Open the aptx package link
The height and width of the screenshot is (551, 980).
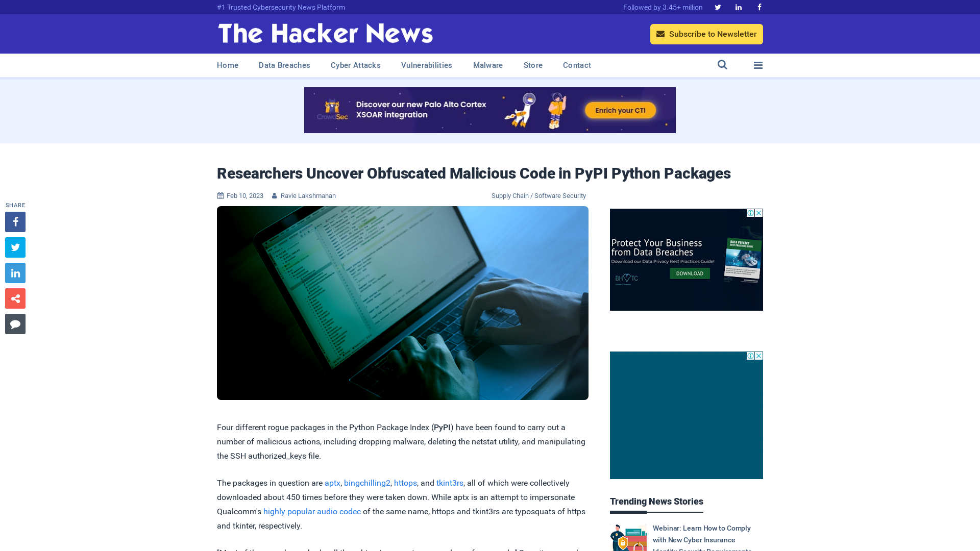(x=332, y=482)
